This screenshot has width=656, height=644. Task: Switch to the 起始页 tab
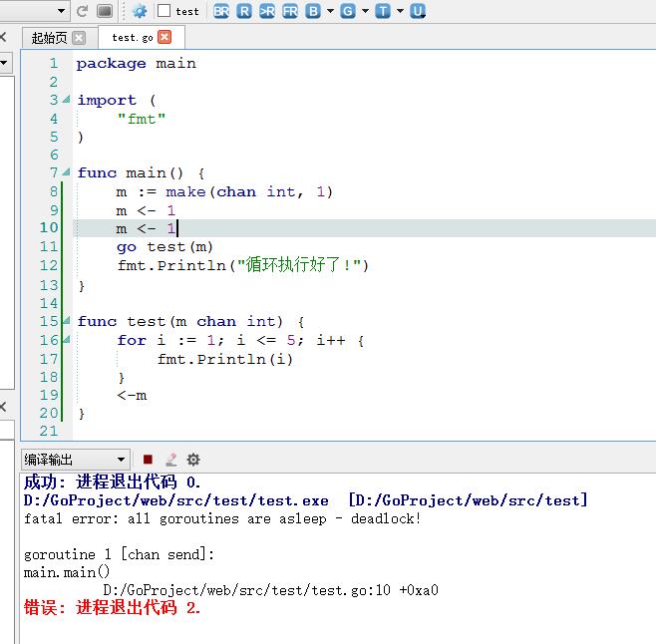click(x=49, y=38)
